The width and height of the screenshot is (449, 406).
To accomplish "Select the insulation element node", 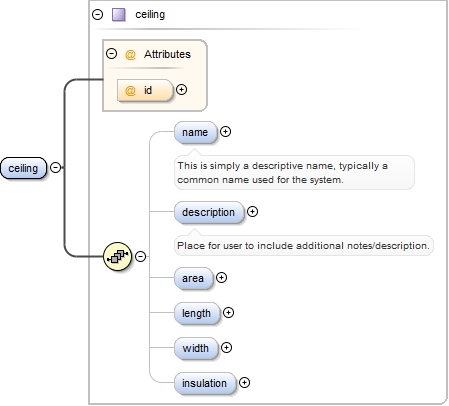I will (205, 383).
